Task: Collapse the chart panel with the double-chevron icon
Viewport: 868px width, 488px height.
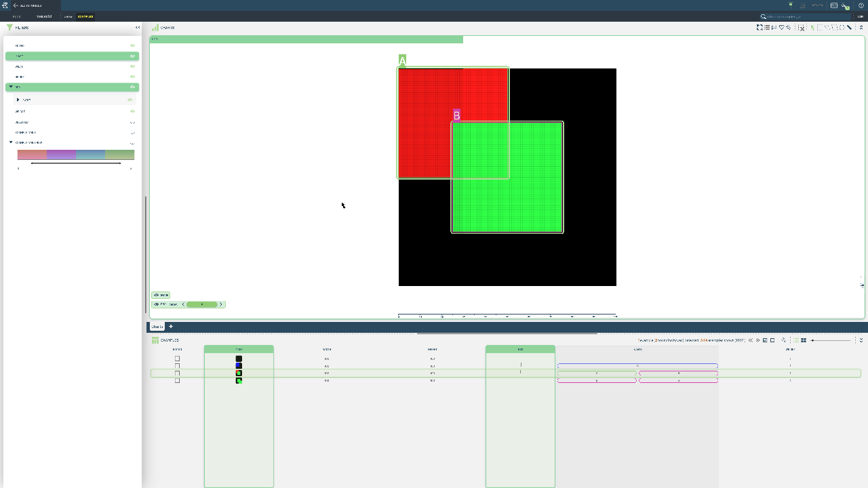Action: (x=861, y=28)
